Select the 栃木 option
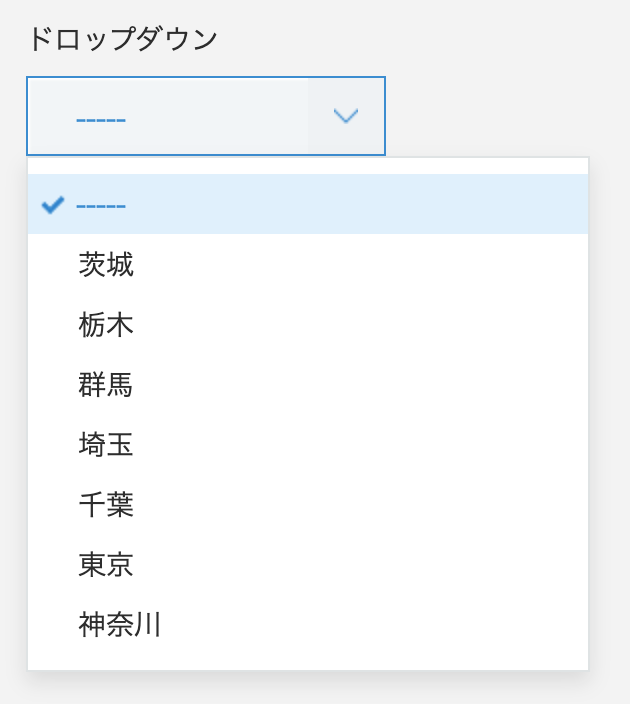 [106, 325]
